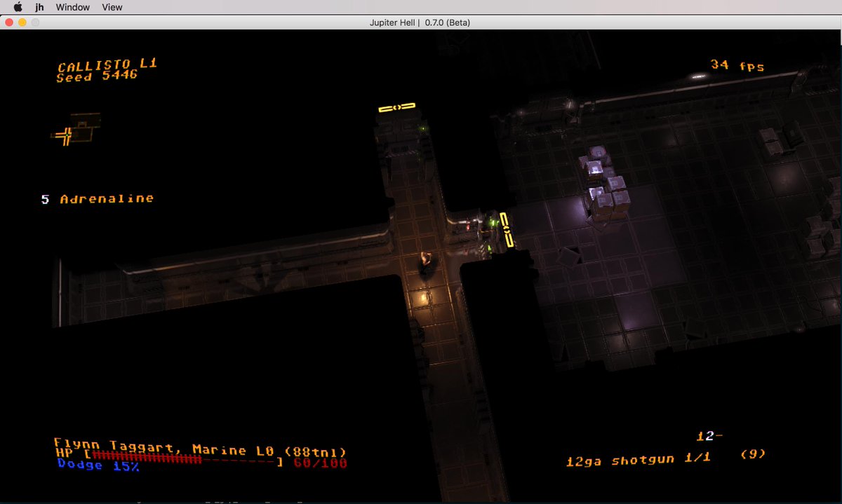Open the Apple menu
Screen dimensions: 842x504
coord(18,7)
